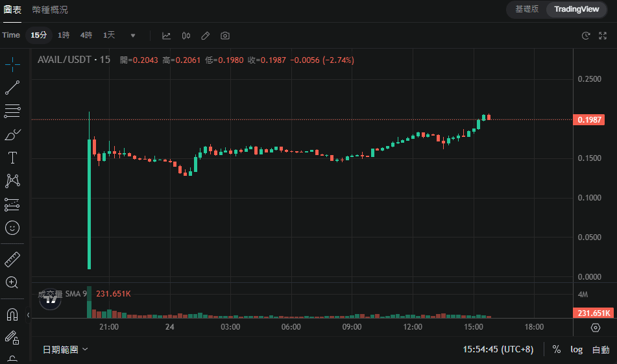Image resolution: width=617 pixels, height=364 pixels.
Task: Toggle log scale on price axis
Action: pos(576,350)
